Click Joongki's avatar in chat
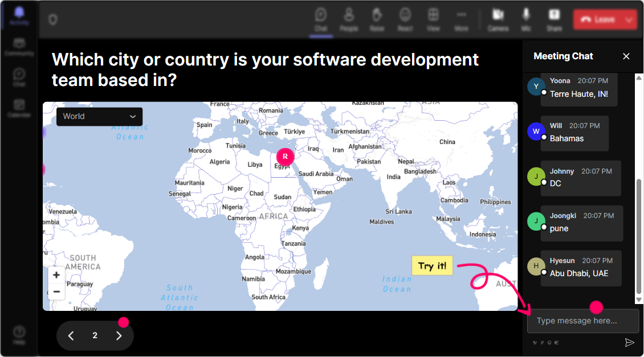 tap(536, 221)
